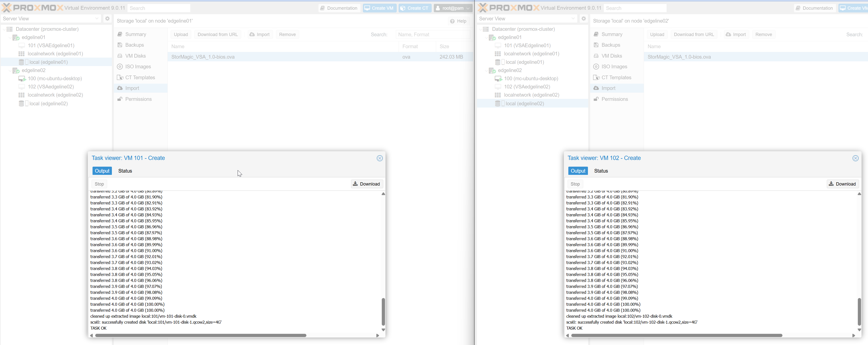
Task: Click the gear icon beside left Server View
Action: pos(107,19)
